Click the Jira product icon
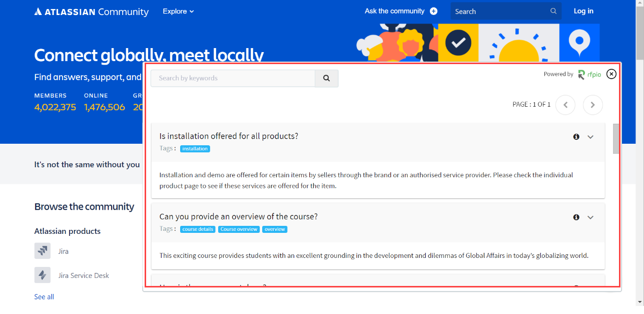Viewport: 644px width, 314px height. point(43,251)
